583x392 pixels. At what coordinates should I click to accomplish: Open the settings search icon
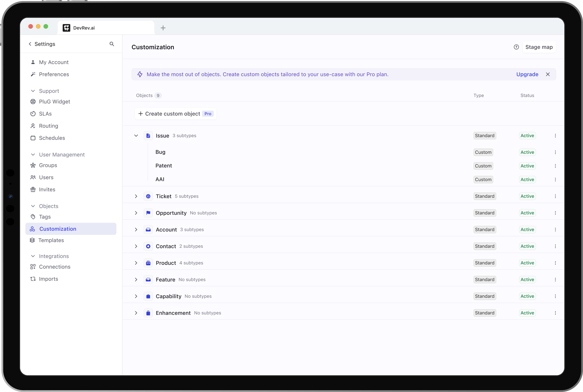(112, 44)
